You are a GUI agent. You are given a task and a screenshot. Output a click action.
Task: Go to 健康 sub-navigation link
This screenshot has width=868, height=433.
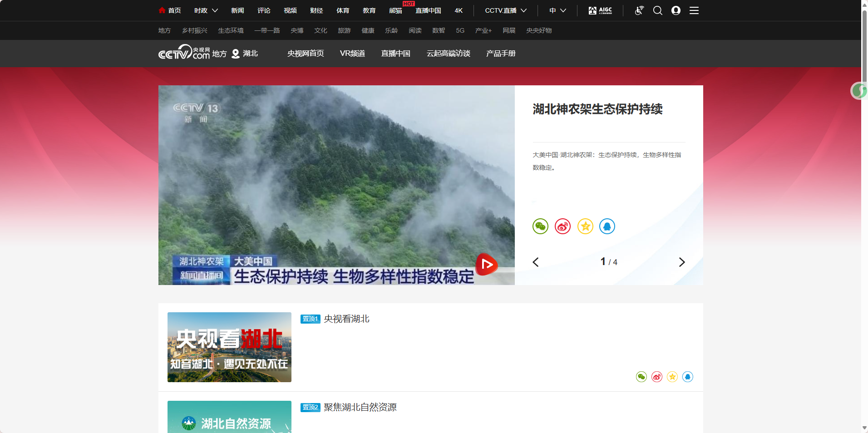coord(368,30)
